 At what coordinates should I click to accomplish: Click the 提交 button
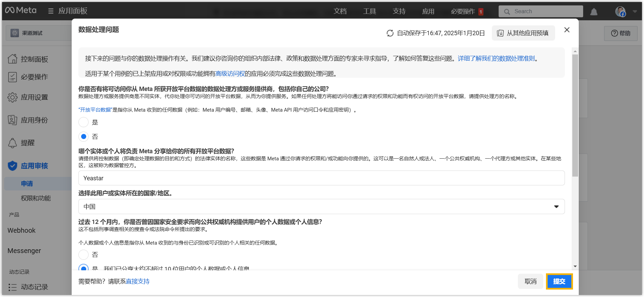(559, 281)
